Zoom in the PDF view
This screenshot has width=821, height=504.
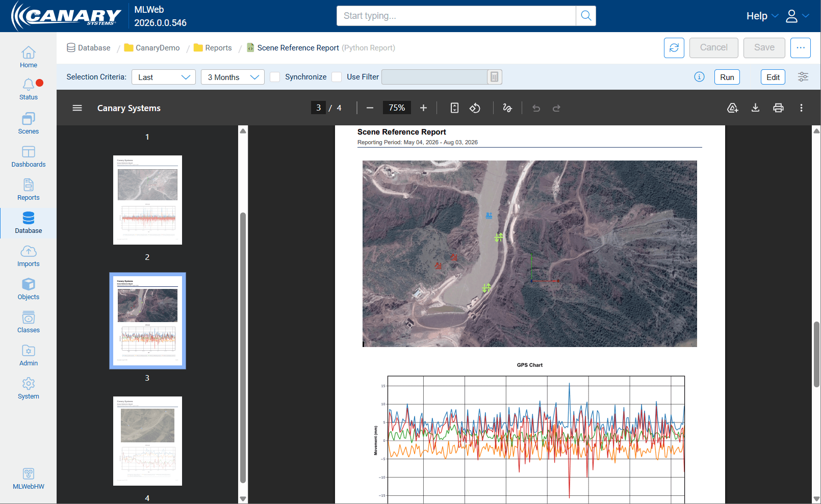tap(423, 108)
